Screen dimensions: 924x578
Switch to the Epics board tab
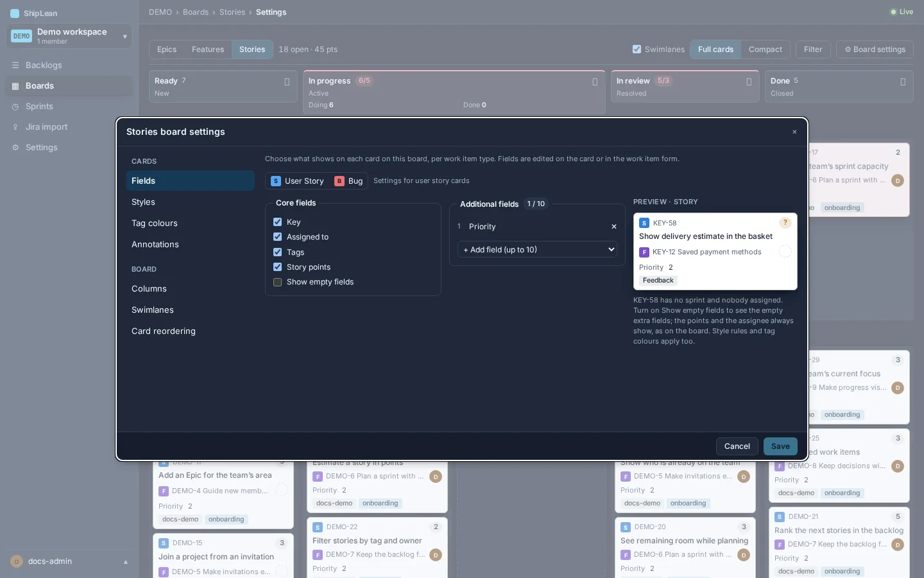click(167, 49)
